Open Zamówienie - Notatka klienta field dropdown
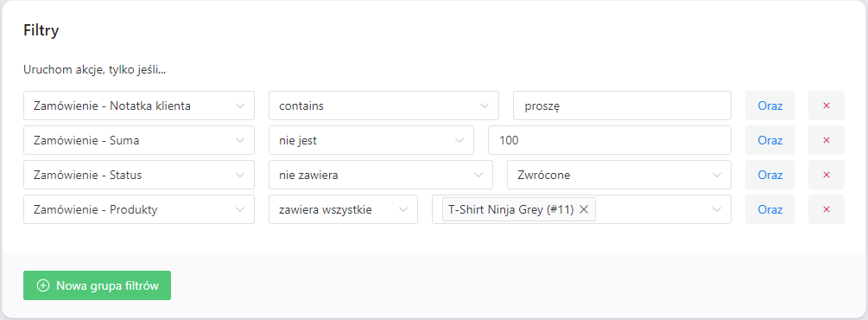 pyautogui.click(x=139, y=106)
